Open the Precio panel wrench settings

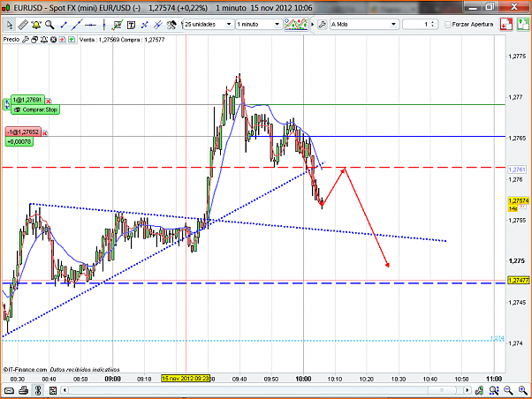click(26, 40)
